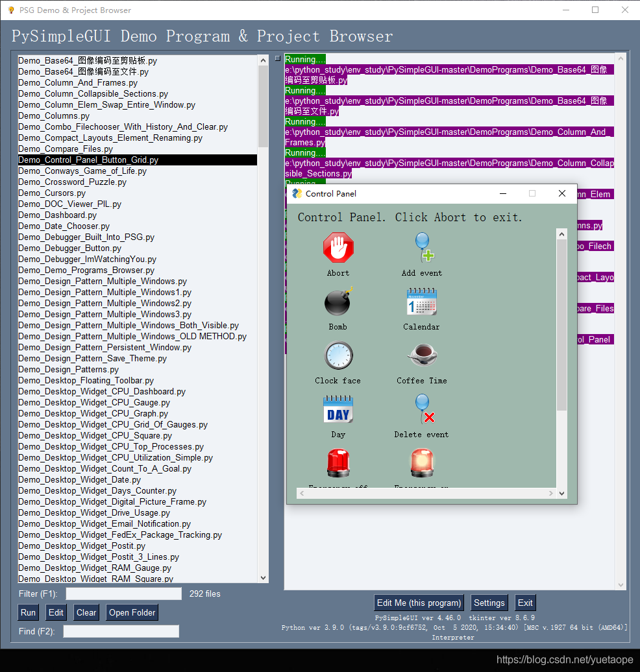Click the dim red siren light icon

point(338,463)
